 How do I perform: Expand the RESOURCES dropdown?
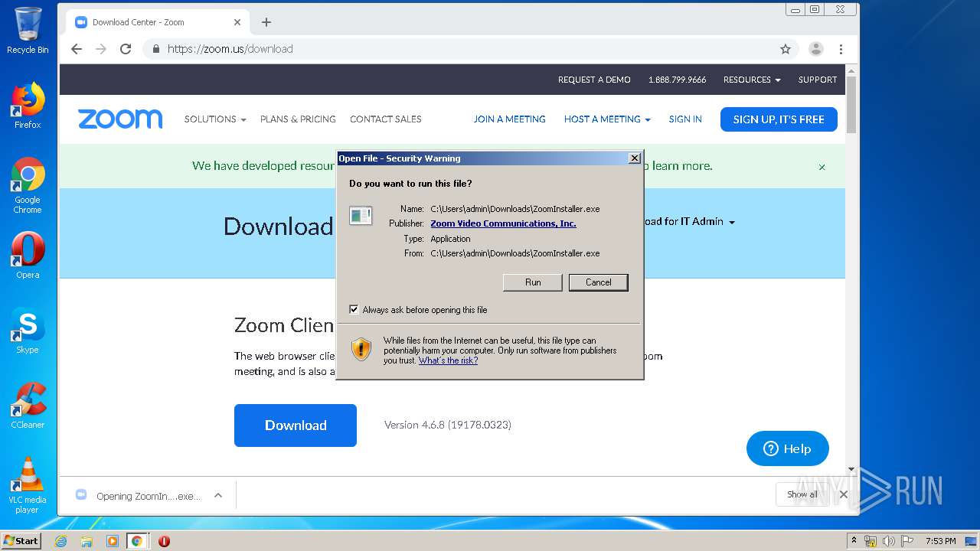click(x=752, y=80)
